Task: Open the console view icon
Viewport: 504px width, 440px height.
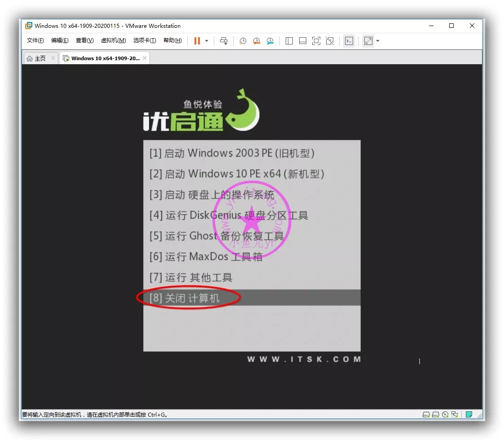Action: coord(349,41)
